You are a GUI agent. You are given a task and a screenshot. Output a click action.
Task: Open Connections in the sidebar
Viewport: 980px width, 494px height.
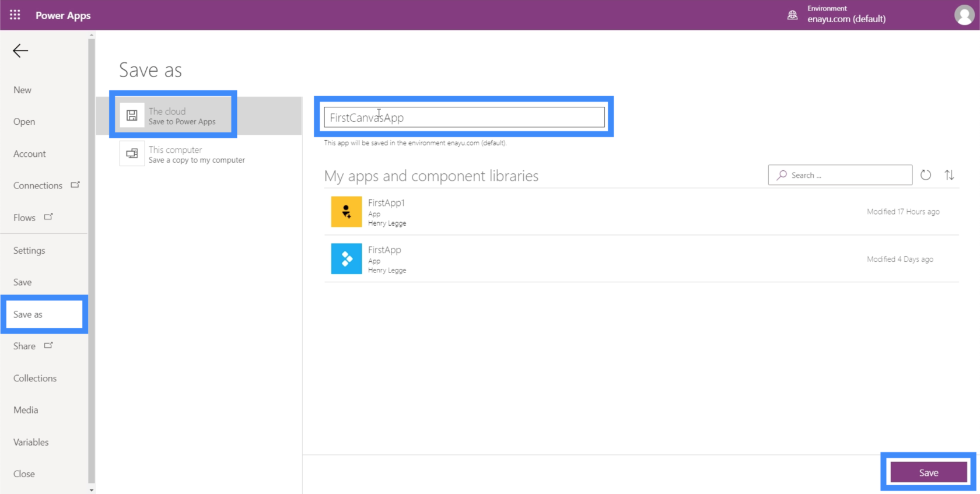click(x=38, y=185)
